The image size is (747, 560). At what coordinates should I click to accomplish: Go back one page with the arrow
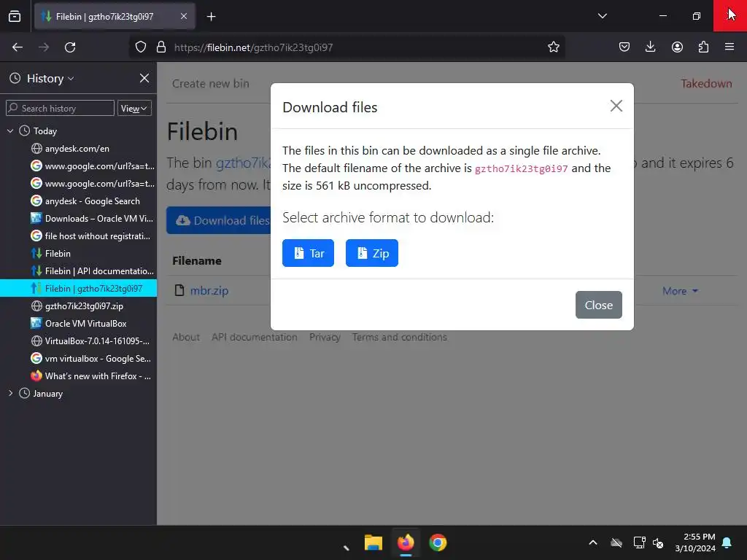coord(18,47)
